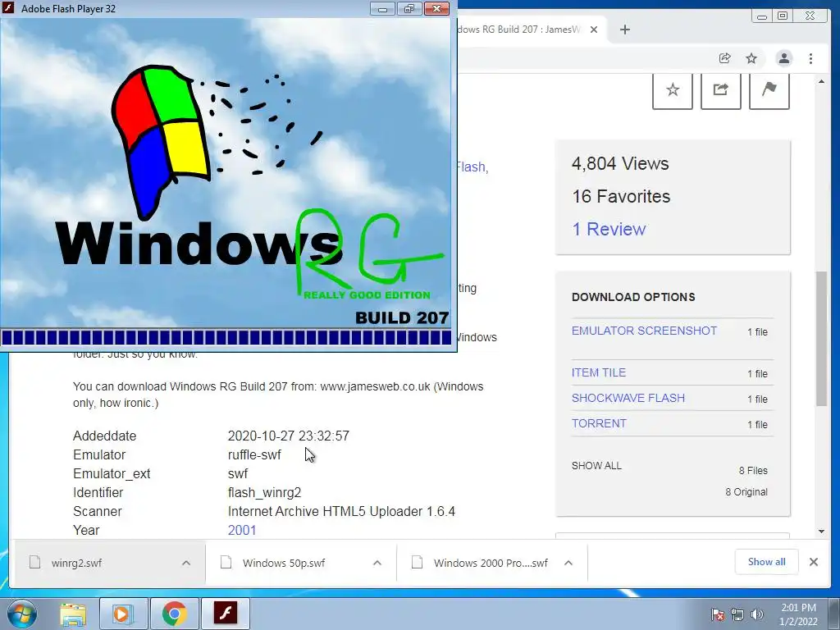Close the downloads bar
The image size is (840, 630).
click(x=813, y=562)
